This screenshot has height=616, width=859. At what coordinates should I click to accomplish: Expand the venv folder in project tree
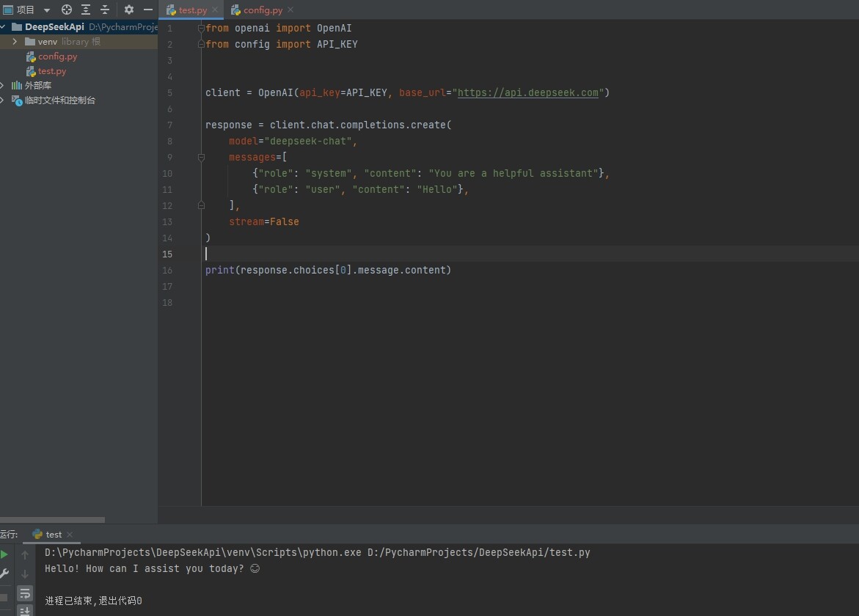[15, 42]
